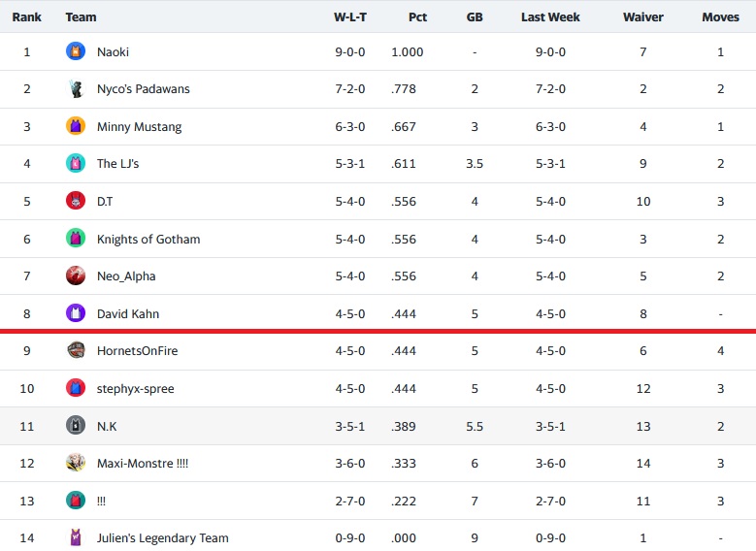Open the Naoki team link
The image size is (756, 551).
coord(113,51)
